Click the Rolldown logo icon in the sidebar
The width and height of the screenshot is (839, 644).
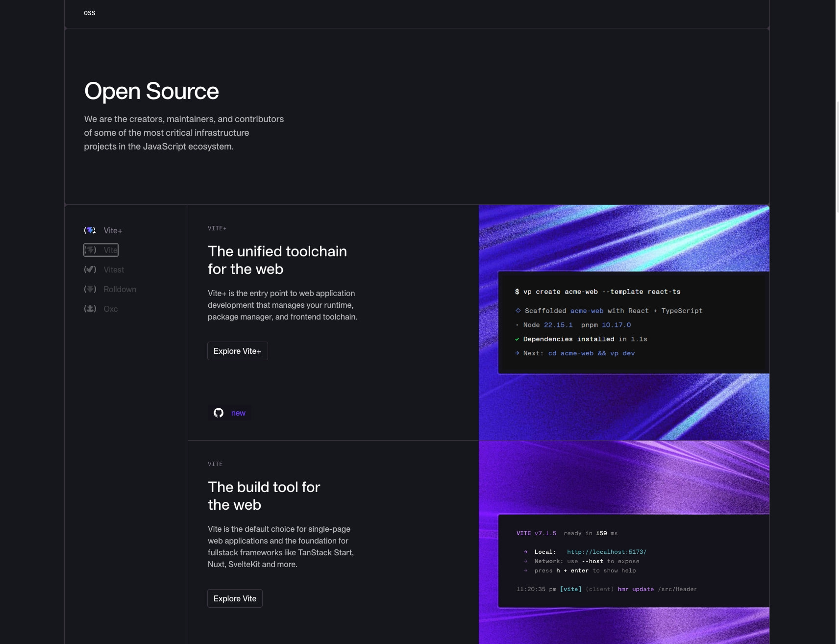[90, 289]
